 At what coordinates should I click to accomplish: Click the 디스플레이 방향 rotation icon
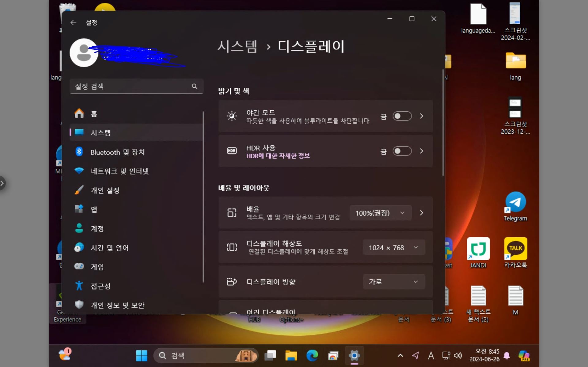[x=232, y=281]
